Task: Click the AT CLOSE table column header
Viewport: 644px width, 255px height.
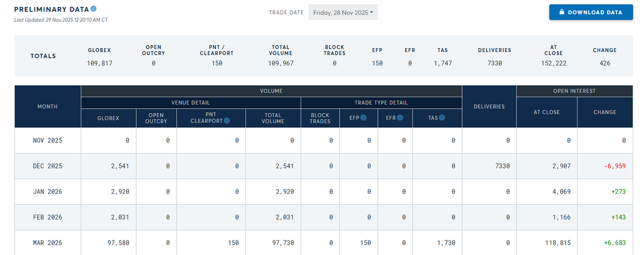Action: (x=547, y=112)
